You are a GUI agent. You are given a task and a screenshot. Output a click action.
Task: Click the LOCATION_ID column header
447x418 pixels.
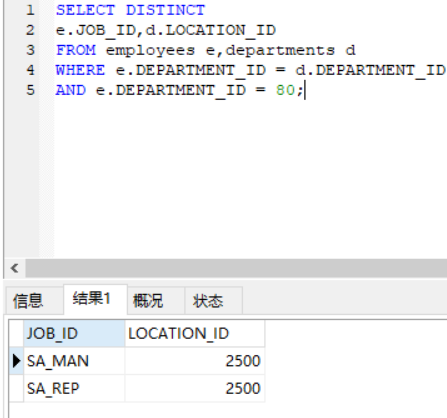click(195, 333)
